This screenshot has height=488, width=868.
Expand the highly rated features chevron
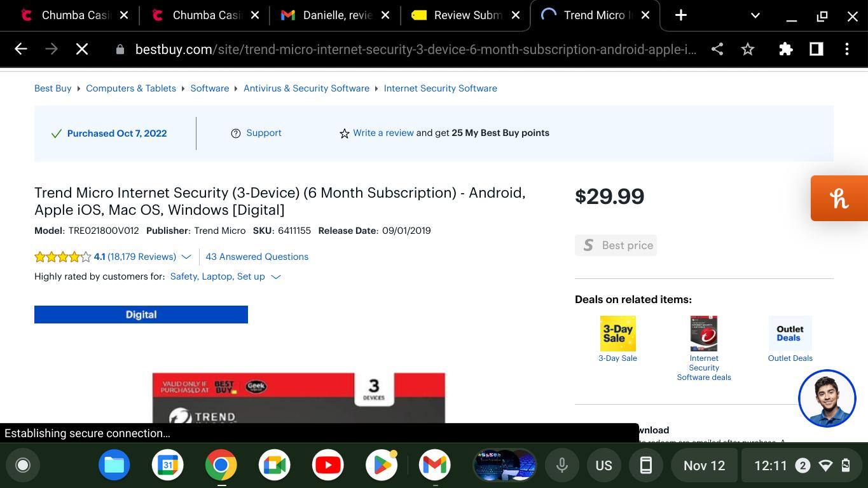click(x=276, y=277)
